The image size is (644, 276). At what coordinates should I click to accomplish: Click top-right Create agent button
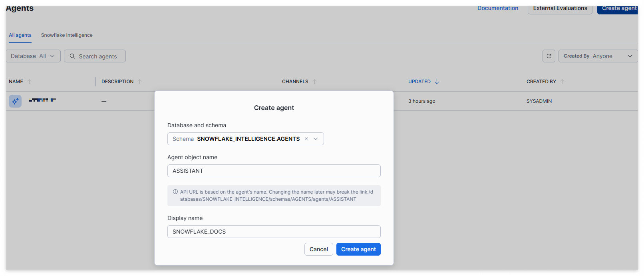[x=618, y=8]
